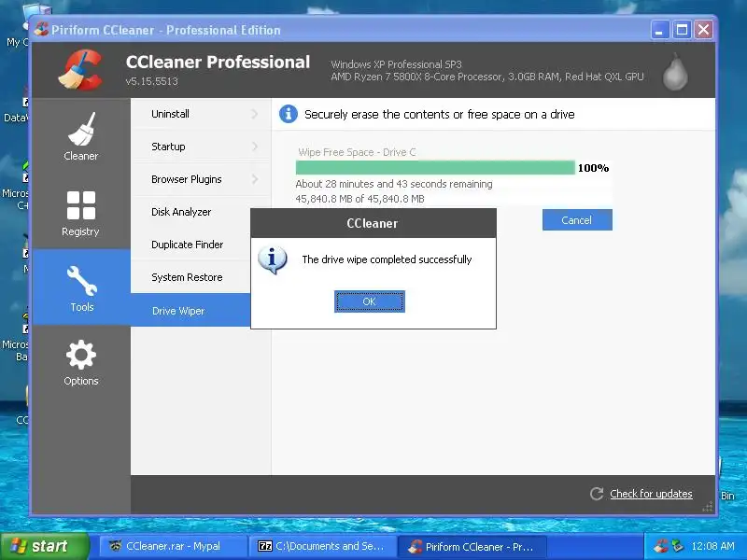
Task: Click the 12:08 AM taskbar clock
Action: 712,546
